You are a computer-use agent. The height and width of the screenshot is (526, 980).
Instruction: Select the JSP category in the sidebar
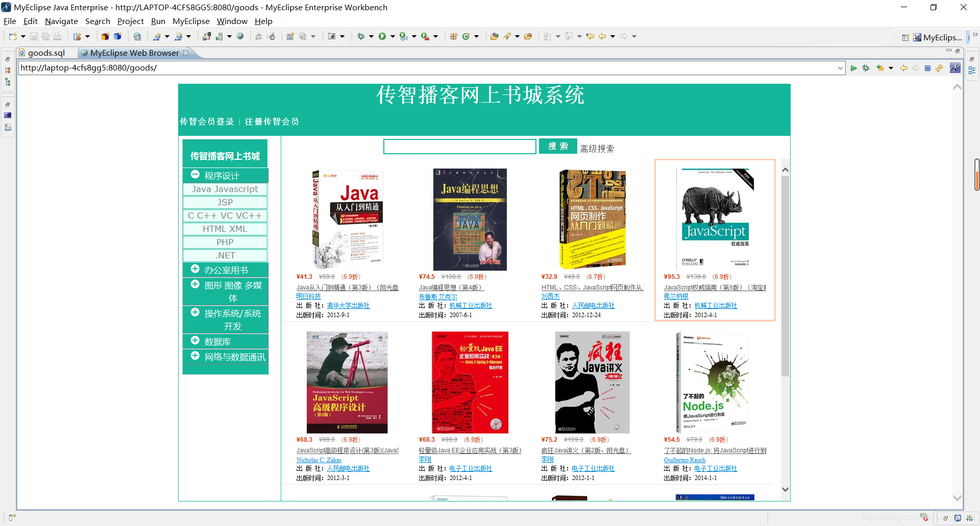pos(225,202)
